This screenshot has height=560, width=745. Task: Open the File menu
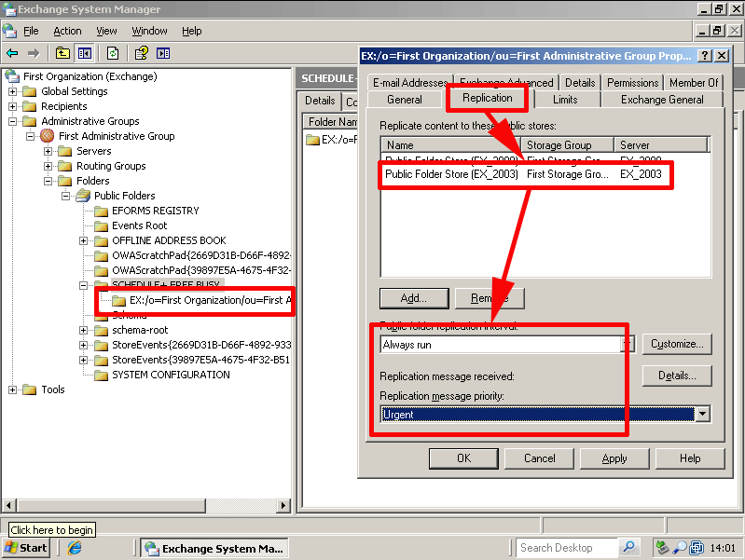tap(31, 31)
